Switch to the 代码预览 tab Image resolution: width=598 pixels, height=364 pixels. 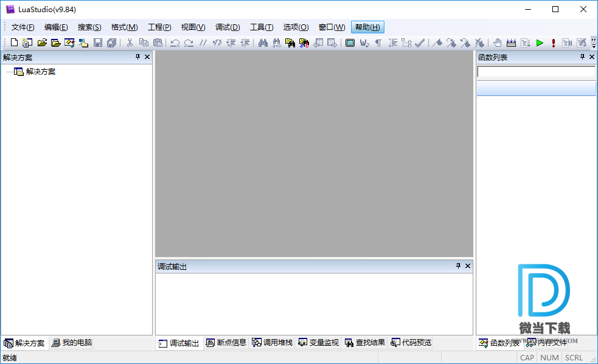point(411,343)
